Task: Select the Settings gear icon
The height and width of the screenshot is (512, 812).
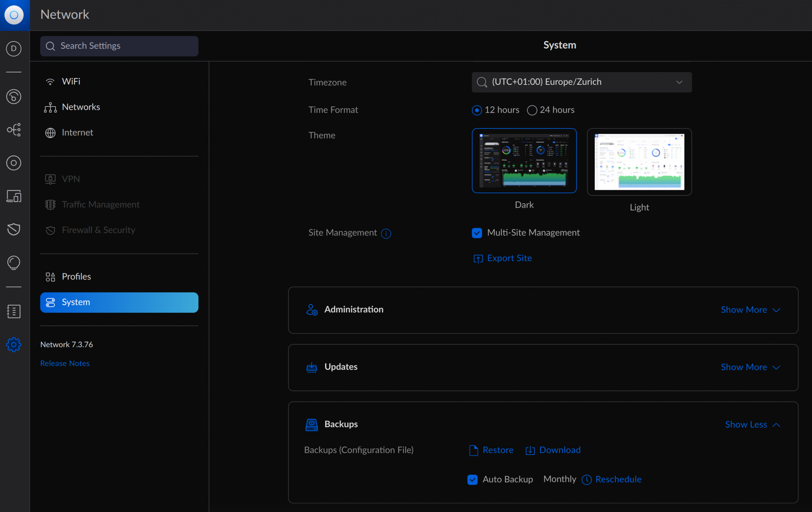Action: [x=14, y=344]
